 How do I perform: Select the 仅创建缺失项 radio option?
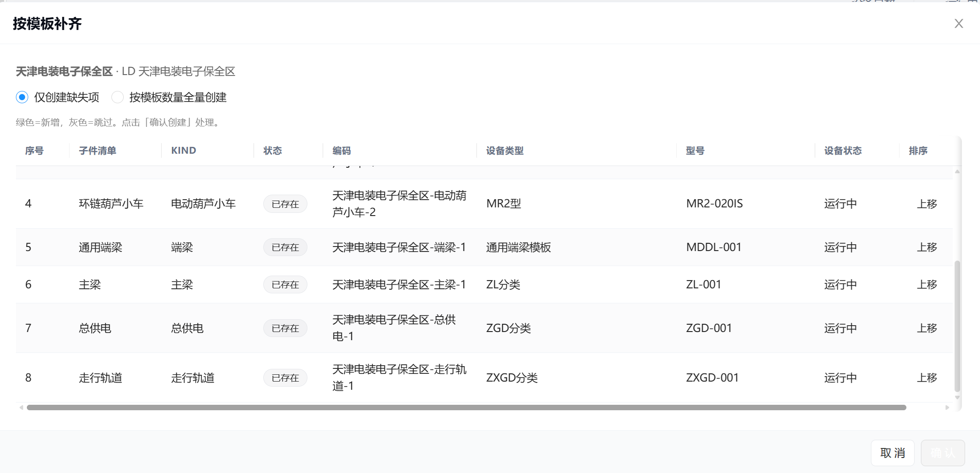[22, 97]
